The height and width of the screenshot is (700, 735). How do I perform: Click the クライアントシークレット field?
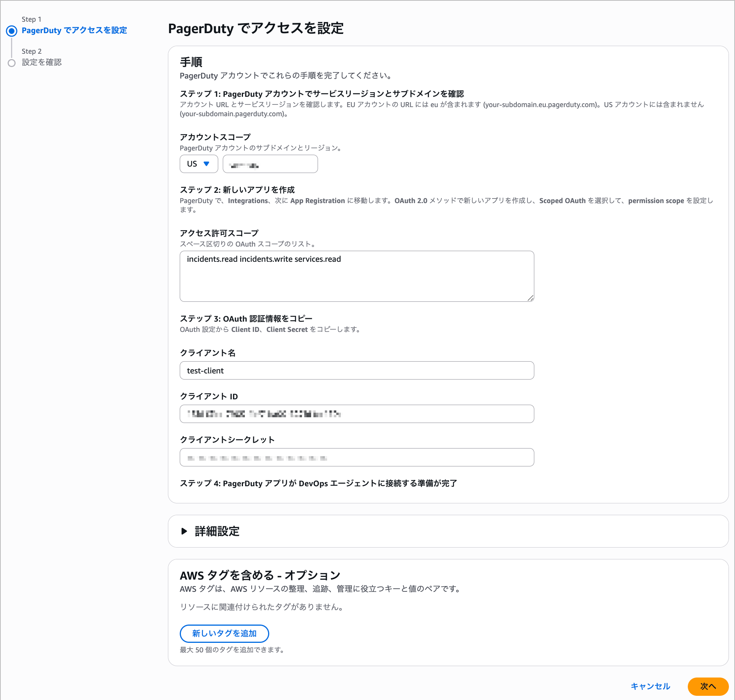tap(356, 457)
